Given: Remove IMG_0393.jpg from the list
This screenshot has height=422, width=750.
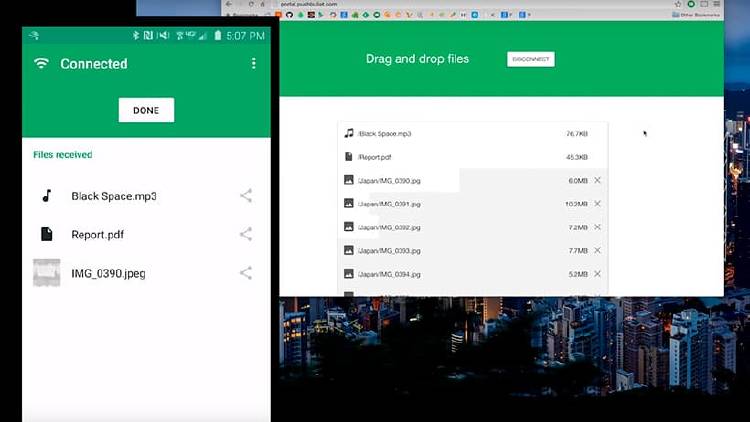Looking at the screenshot, I should click(597, 250).
